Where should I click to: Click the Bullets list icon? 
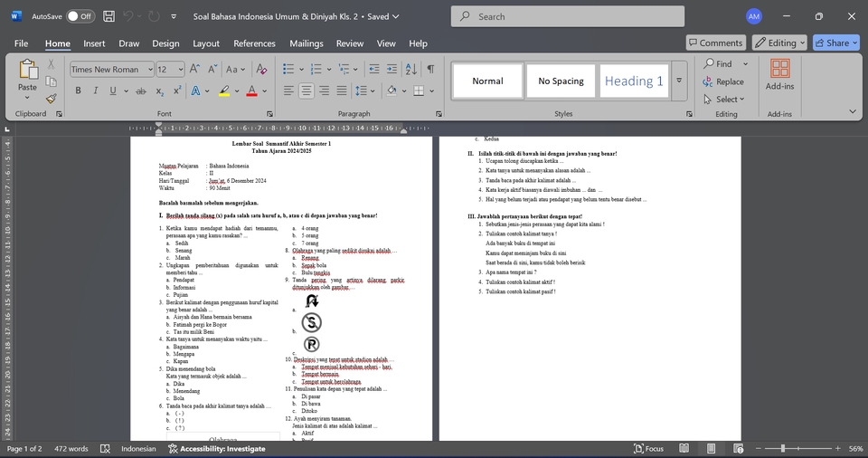(288, 70)
